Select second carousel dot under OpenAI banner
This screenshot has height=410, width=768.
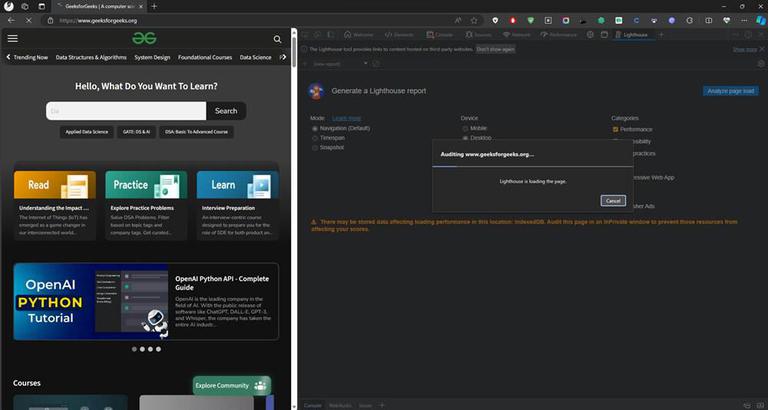click(x=142, y=349)
